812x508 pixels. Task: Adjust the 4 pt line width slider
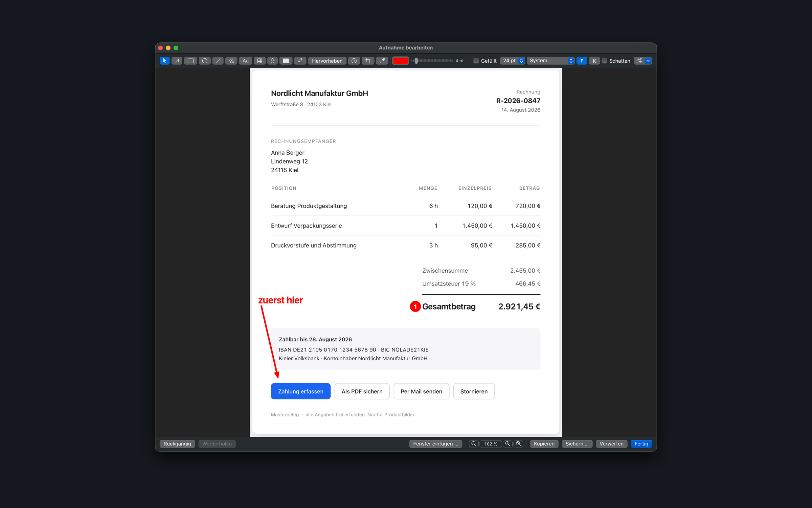click(x=432, y=61)
